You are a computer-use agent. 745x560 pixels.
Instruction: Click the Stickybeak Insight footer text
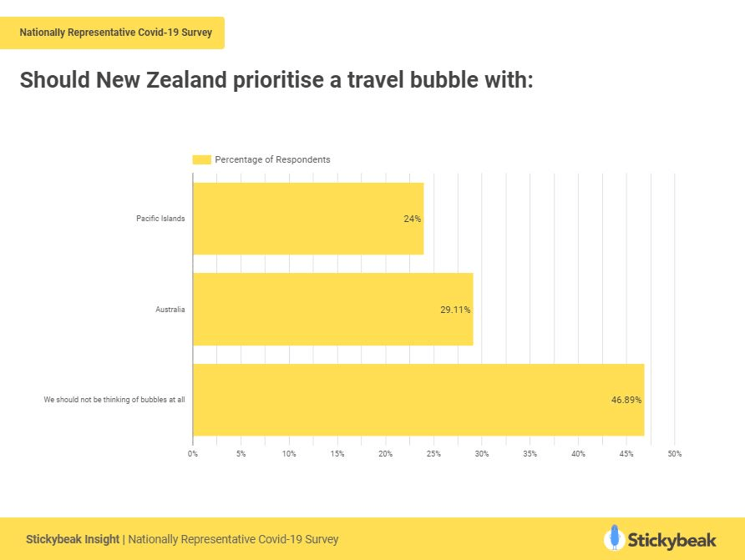pos(73,539)
